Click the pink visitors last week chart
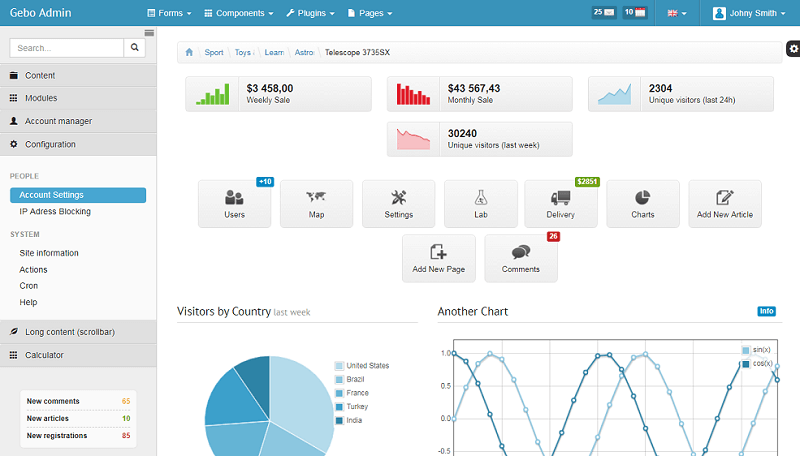Image resolution: width=800 pixels, height=456 pixels. (413, 139)
